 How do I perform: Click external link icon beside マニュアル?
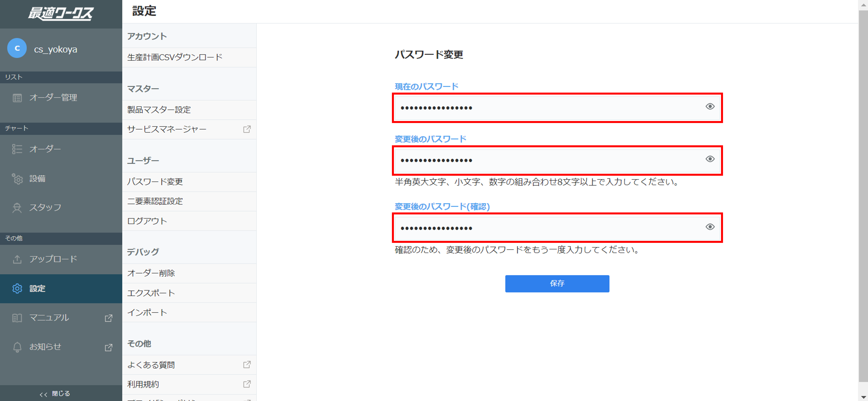(108, 318)
